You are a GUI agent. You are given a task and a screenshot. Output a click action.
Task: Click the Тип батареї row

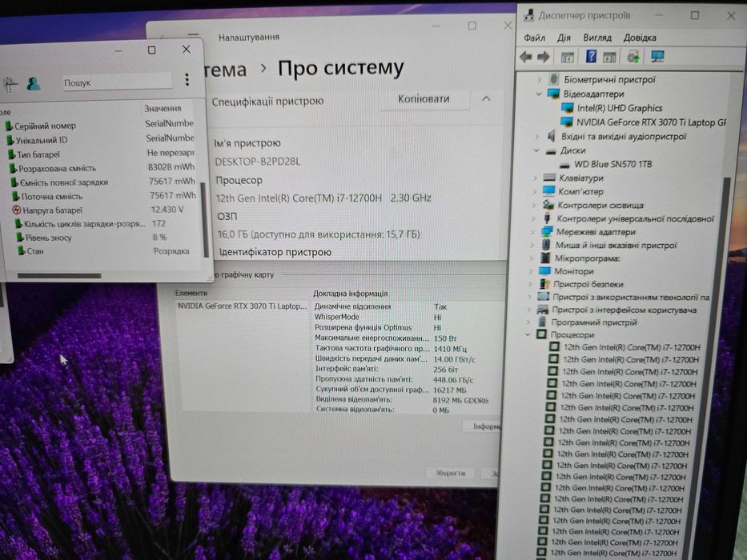click(101, 154)
